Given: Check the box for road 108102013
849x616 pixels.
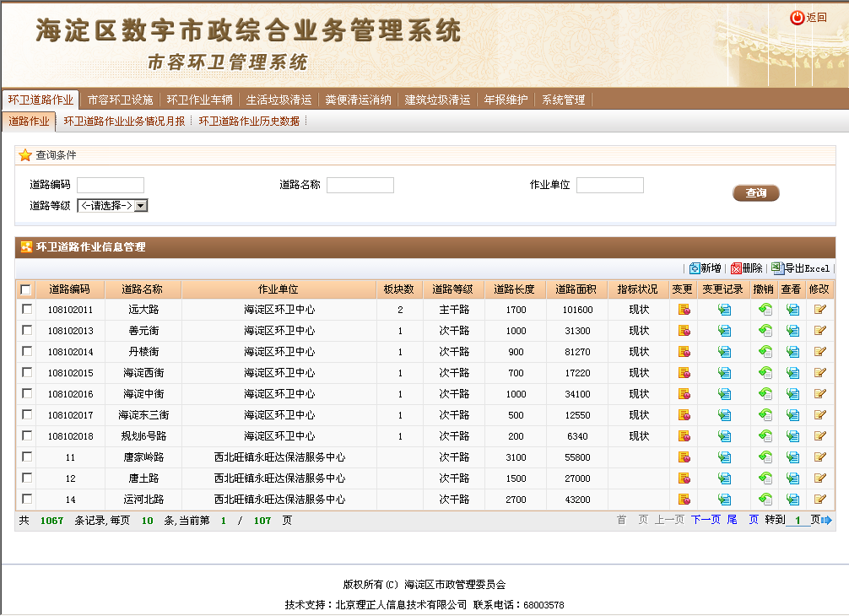Looking at the screenshot, I should click(x=26, y=330).
